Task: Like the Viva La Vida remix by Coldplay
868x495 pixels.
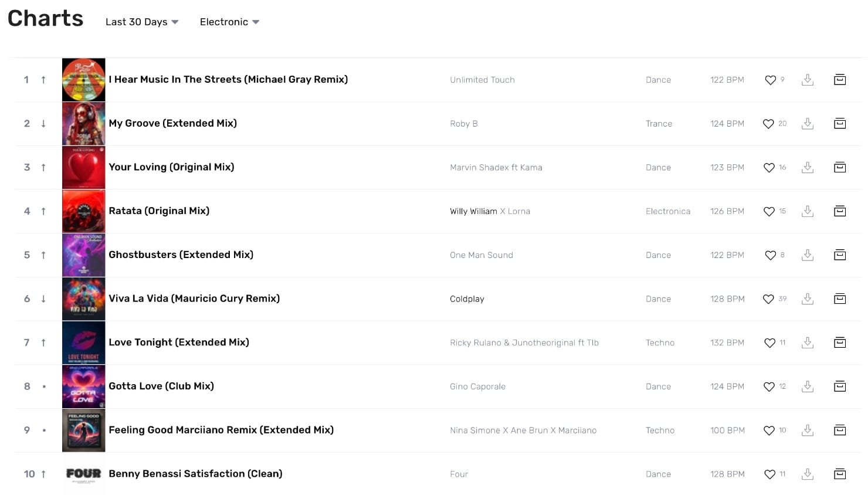Action: [768, 299]
